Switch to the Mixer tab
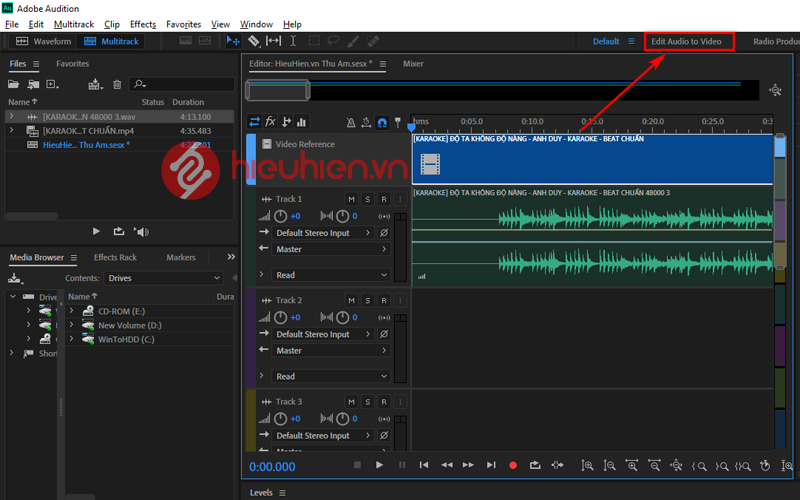 pyautogui.click(x=413, y=64)
